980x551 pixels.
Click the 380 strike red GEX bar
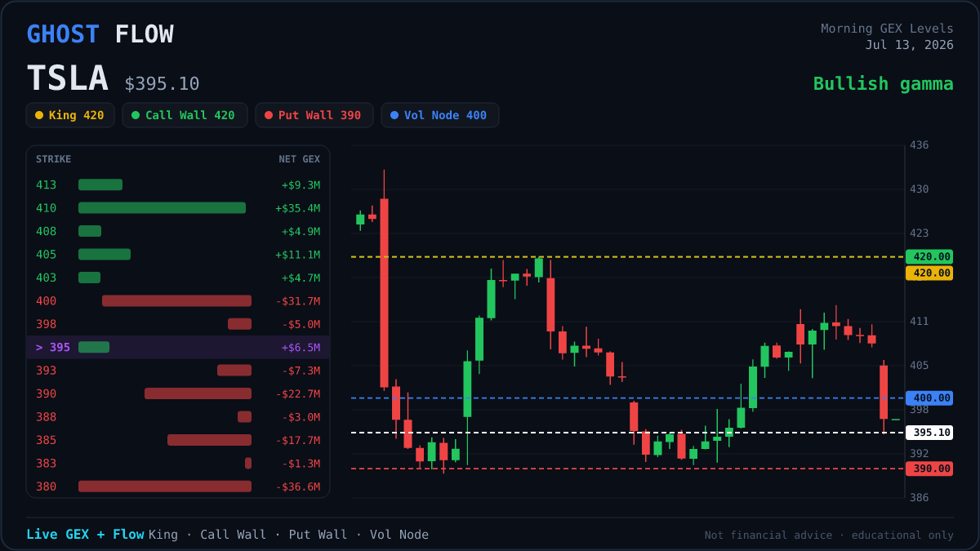coord(165,487)
